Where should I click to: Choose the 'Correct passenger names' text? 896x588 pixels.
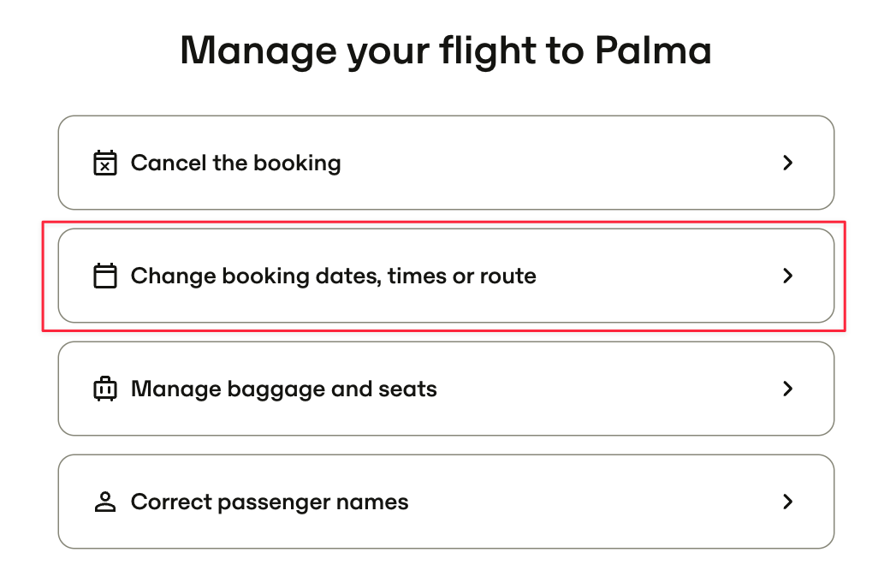pos(270,503)
